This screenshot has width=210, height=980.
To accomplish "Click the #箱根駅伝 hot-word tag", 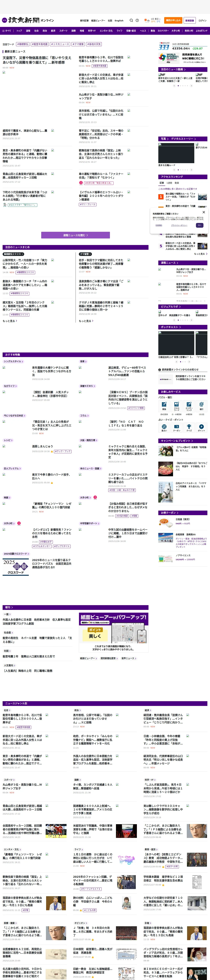I will pyautogui.click(x=23, y=44).
